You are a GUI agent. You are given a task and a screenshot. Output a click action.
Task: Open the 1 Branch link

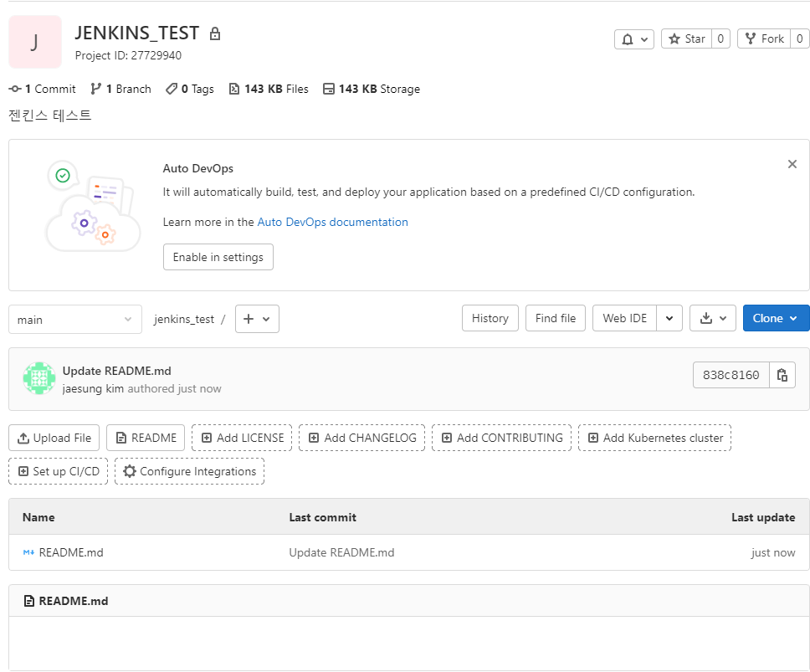click(x=120, y=89)
